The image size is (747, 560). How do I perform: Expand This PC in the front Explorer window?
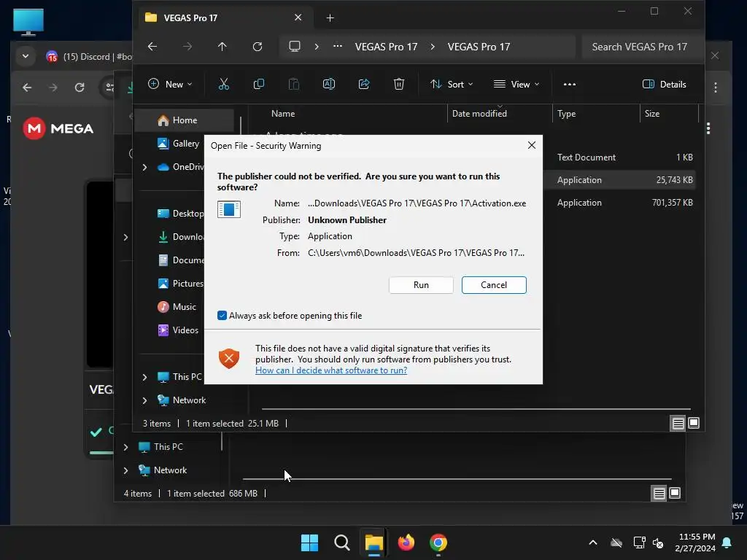click(x=145, y=377)
